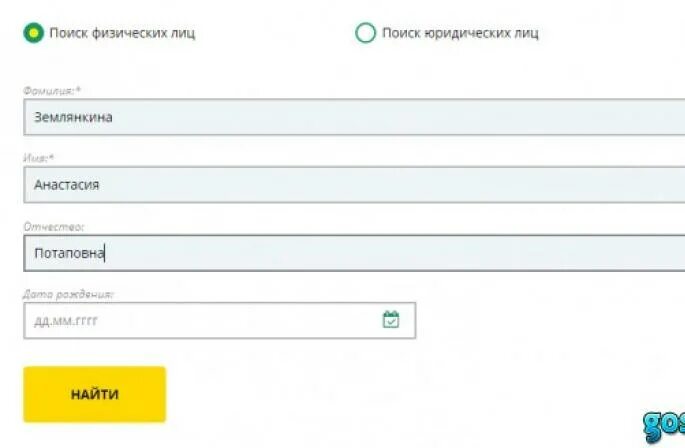The width and height of the screenshot is (685, 448).
Task: Focus the Отчество patronymic input field
Action: coord(354,253)
